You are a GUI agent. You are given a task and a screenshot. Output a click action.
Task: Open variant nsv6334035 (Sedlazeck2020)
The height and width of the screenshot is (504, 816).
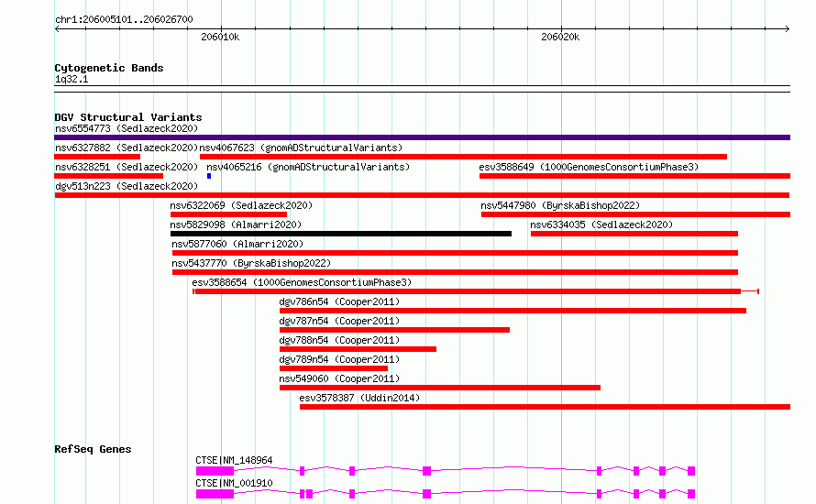[x=601, y=225]
